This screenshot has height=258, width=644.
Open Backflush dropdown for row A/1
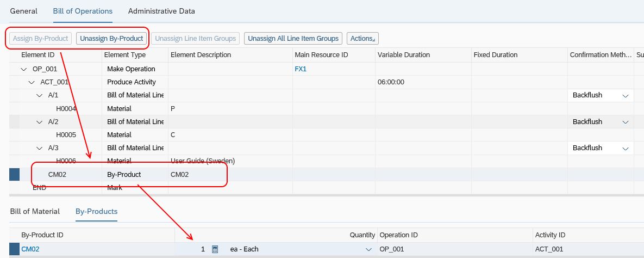pos(626,95)
